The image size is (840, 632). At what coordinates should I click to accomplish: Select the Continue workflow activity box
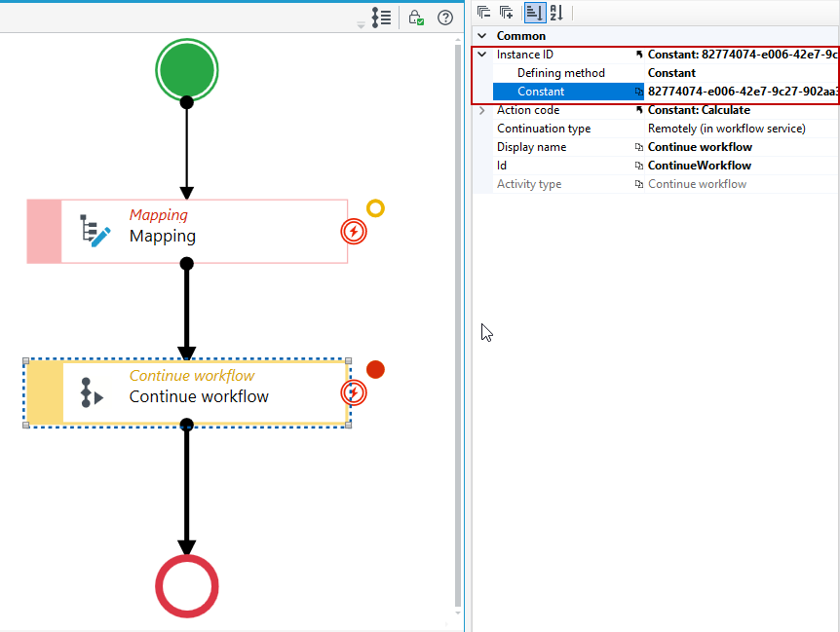click(187, 393)
